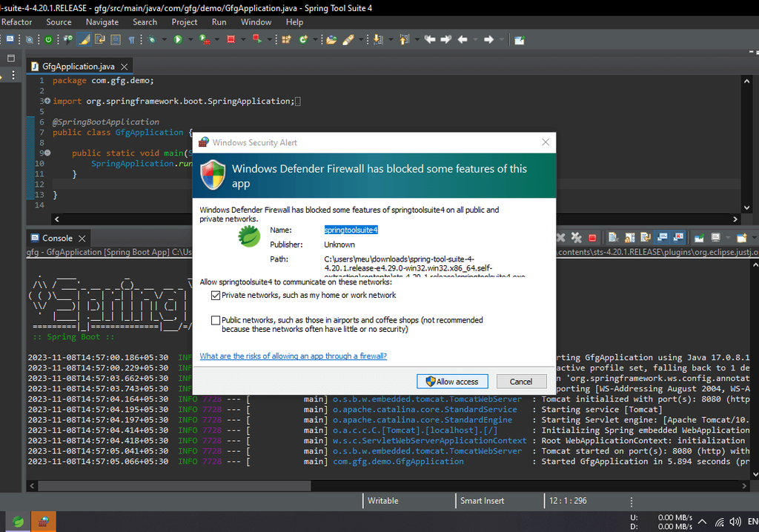Enable the Public networks checkbox

pos(216,321)
